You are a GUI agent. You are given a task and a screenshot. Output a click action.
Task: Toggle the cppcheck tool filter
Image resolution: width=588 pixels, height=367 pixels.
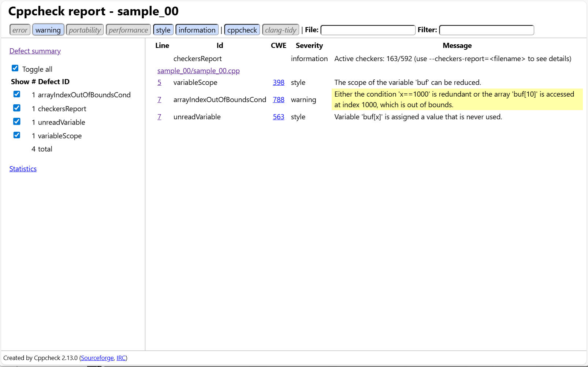(242, 30)
